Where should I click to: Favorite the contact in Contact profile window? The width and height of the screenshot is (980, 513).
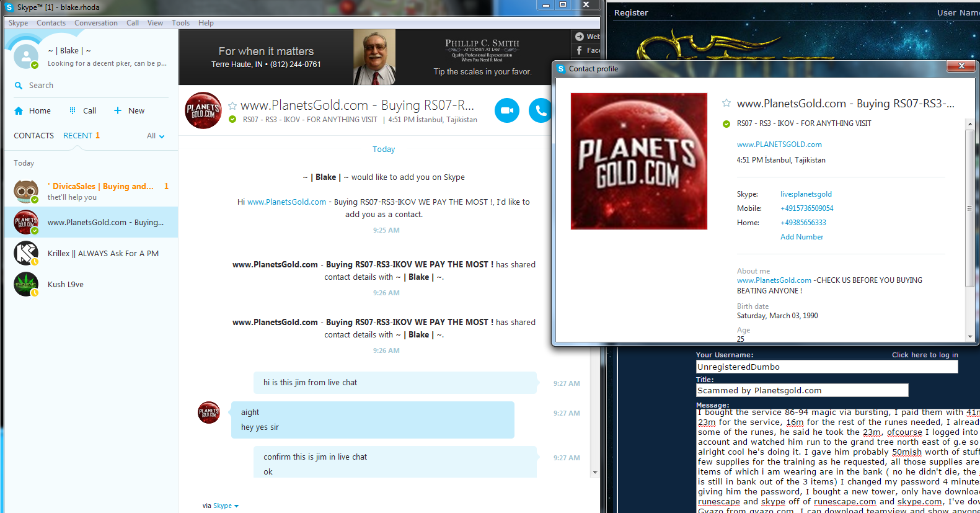pos(726,103)
